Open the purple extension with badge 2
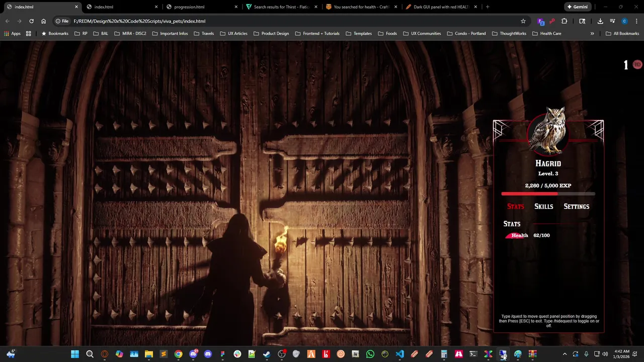Screen dimensions: 644x362 coord(541,21)
